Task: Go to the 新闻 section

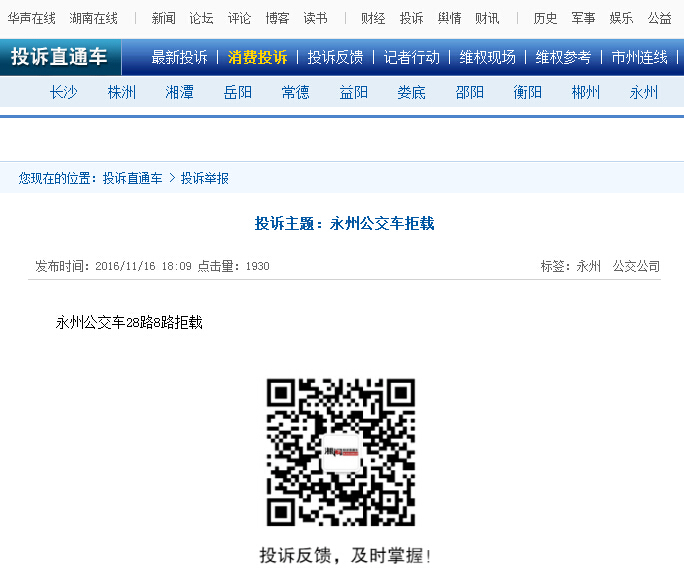Action: click(164, 18)
